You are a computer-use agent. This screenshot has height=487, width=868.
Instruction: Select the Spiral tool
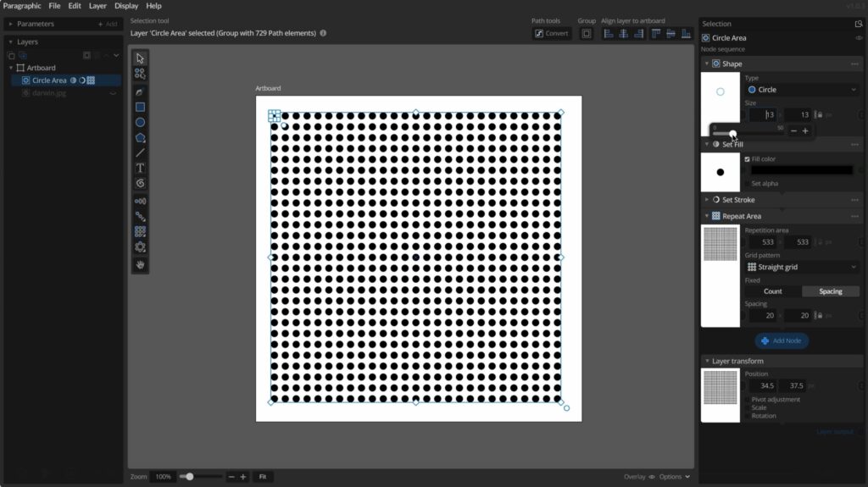click(140, 183)
